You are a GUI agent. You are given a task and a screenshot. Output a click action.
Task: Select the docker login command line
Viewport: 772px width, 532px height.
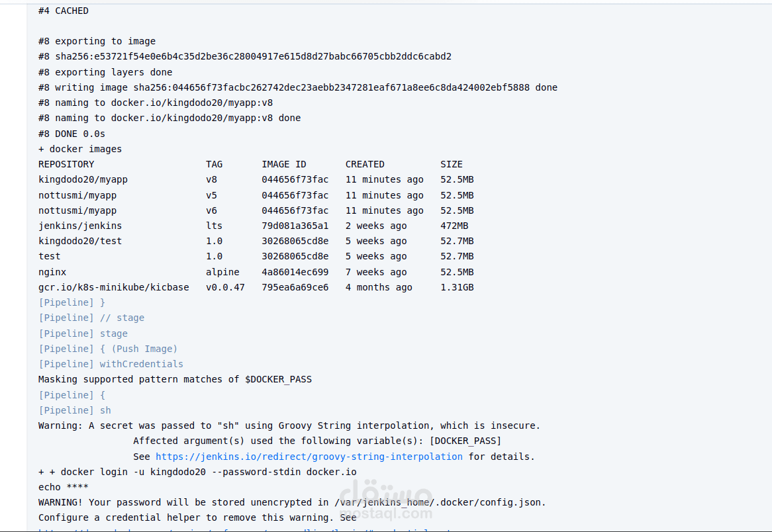[x=197, y=472]
